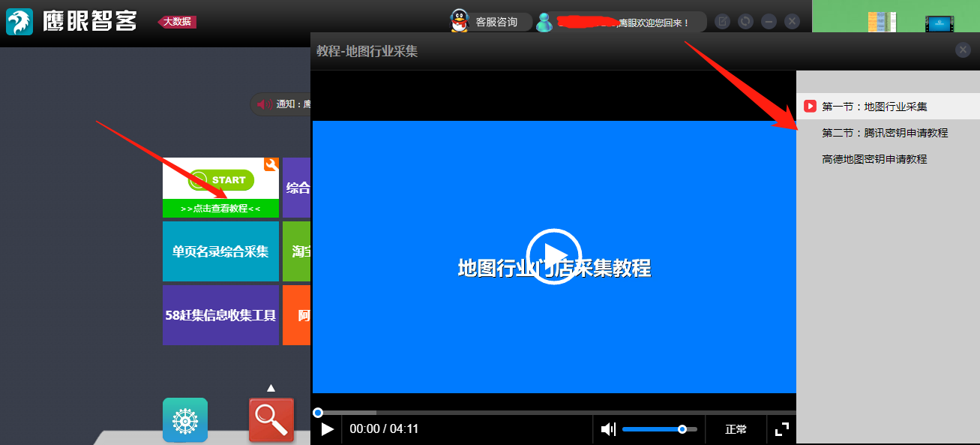The height and width of the screenshot is (445, 980).
Task: Select the teal gear tool icon
Action: (x=184, y=419)
